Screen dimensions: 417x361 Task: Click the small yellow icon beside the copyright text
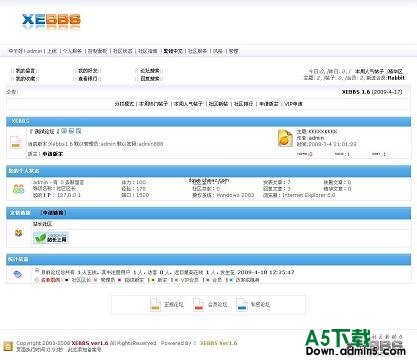coord(8,346)
